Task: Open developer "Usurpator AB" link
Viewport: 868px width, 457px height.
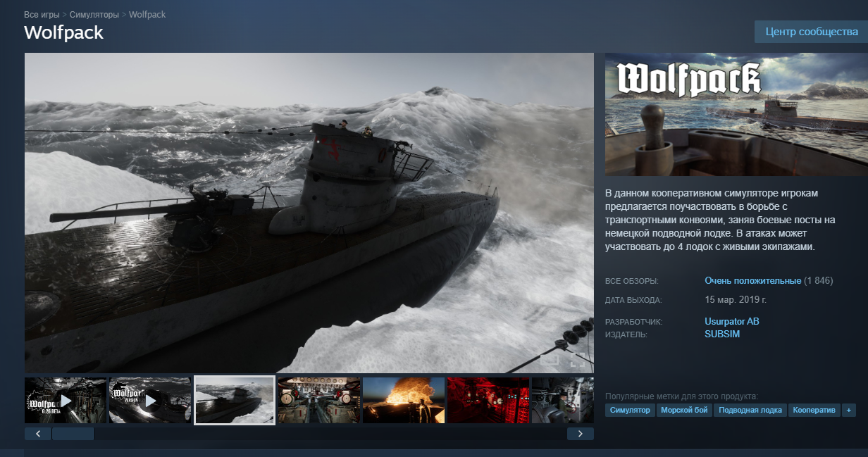Action: point(732,321)
